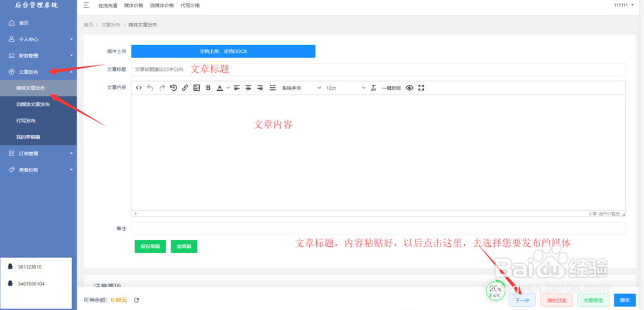This screenshot has width=644, height=310.
Task: Click the home icon next to 首页
Action: point(12,23)
